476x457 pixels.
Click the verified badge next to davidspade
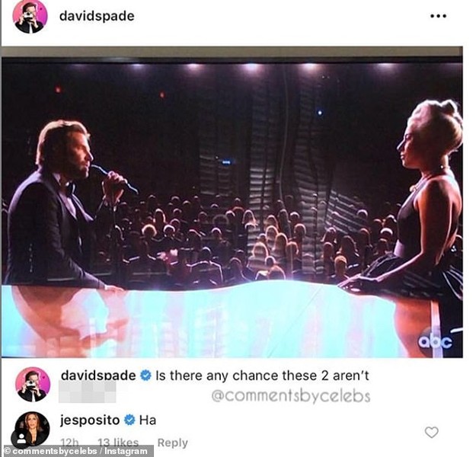[145, 376]
